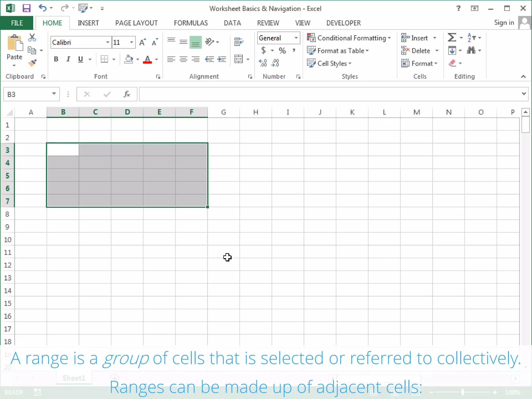Toggle Underline formatting
Screen dimensions: 532x399
(x=81, y=59)
